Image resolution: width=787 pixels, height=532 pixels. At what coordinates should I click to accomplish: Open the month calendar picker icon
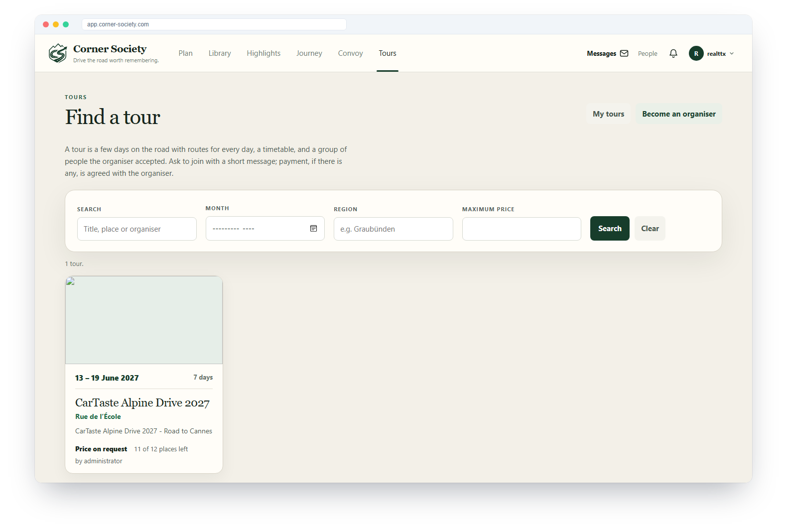click(x=314, y=229)
